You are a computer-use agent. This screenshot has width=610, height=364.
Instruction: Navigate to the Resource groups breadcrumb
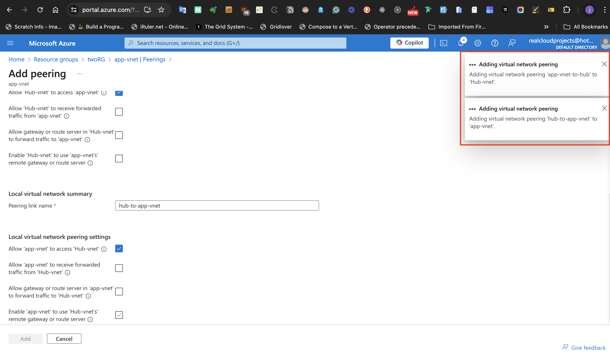tap(56, 59)
